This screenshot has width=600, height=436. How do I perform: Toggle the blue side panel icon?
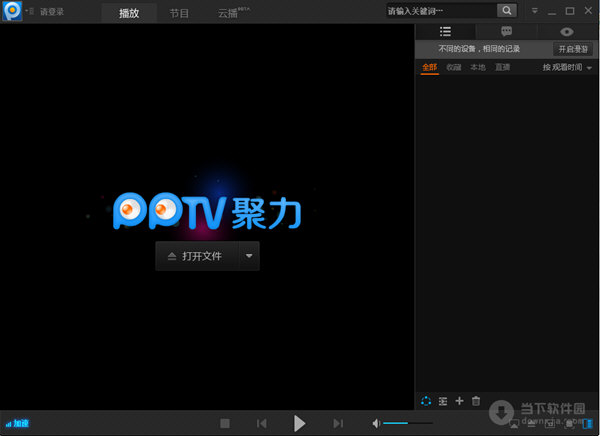tap(587, 423)
